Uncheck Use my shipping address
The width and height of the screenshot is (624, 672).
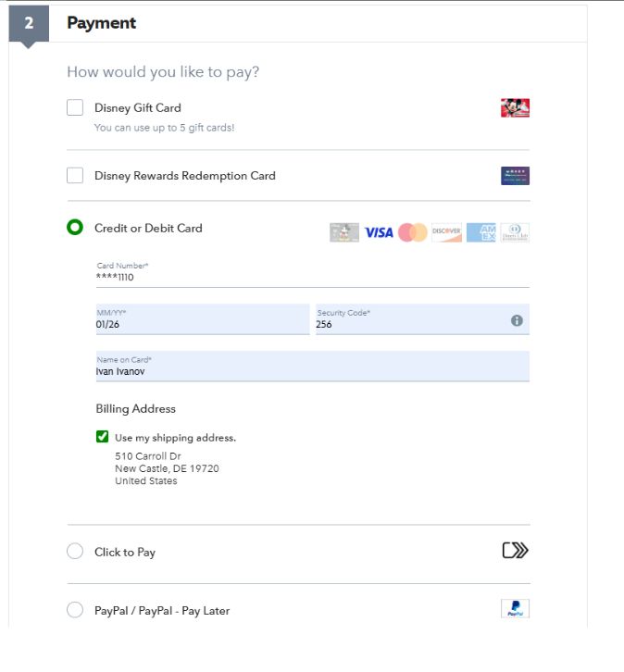(x=102, y=437)
